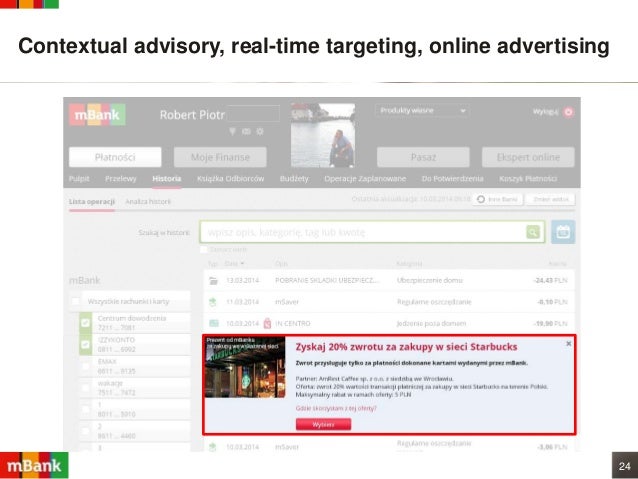Open Książka Odbiorców submenu item
Screen dimensions: 638x479
(x=230, y=179)
